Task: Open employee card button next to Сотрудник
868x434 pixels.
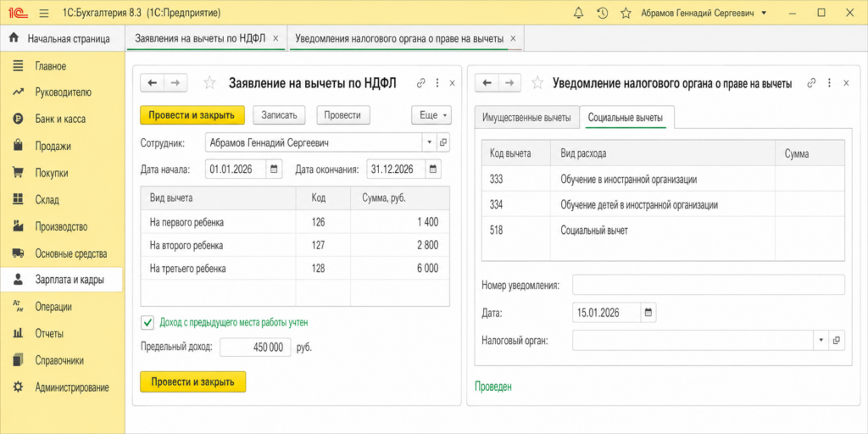Action: [x=442, y=142]
